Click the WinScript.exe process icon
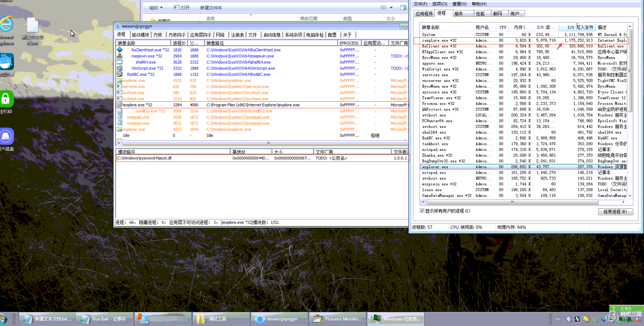Viewport: 644px width, 326px height. click(x=120, y=68)
